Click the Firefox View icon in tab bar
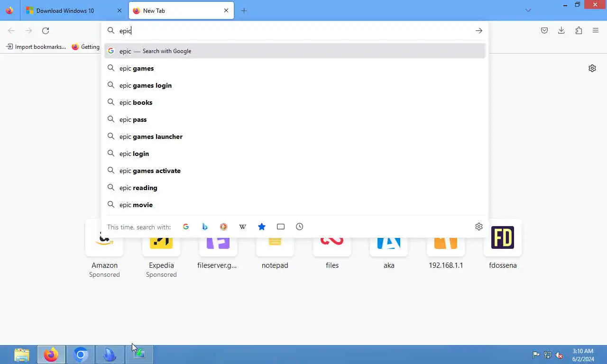This screenshot has height=364, width=607. click(9, 10)
